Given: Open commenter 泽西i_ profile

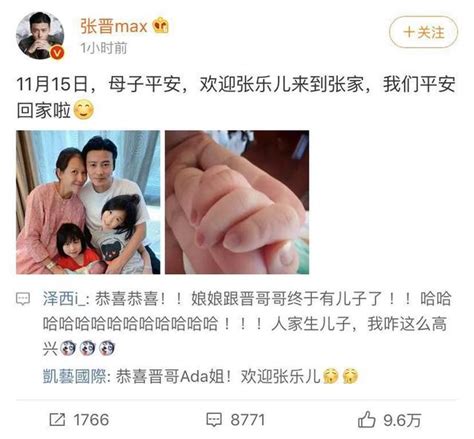Looking at the screenshot, I should click(x=65, y=299).
